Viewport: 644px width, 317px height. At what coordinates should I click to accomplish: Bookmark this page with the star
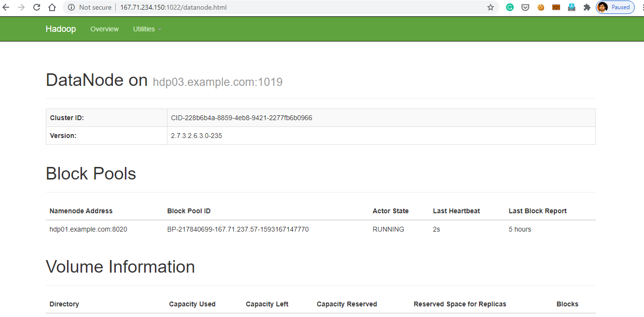point(491,7)
